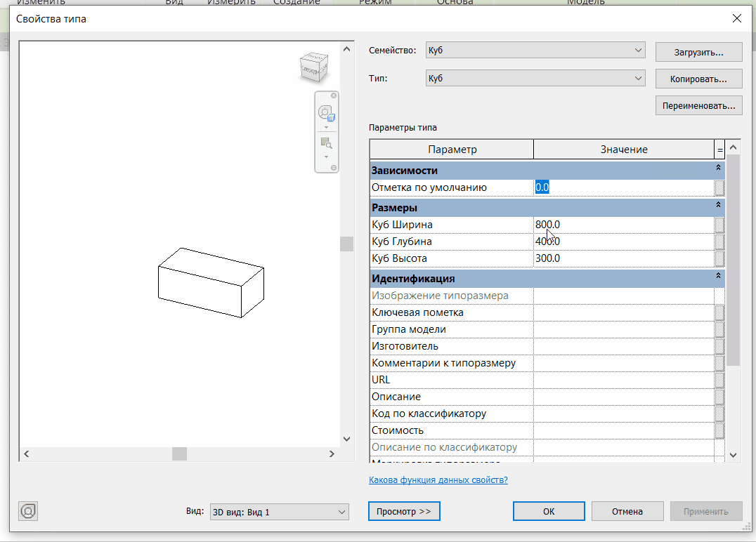
Task: Click associate button for Изготовитель
Action: click(x=719, y=346)
